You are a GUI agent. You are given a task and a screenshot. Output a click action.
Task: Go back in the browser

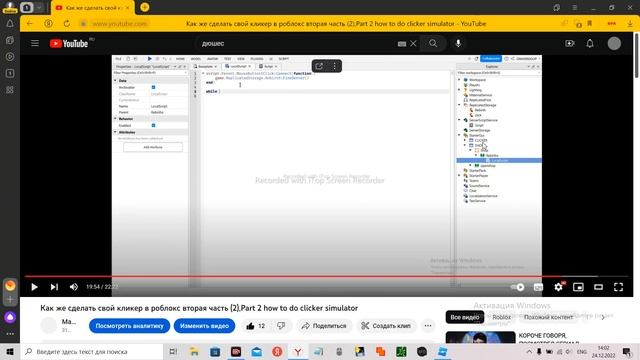(x=29, y=24)
